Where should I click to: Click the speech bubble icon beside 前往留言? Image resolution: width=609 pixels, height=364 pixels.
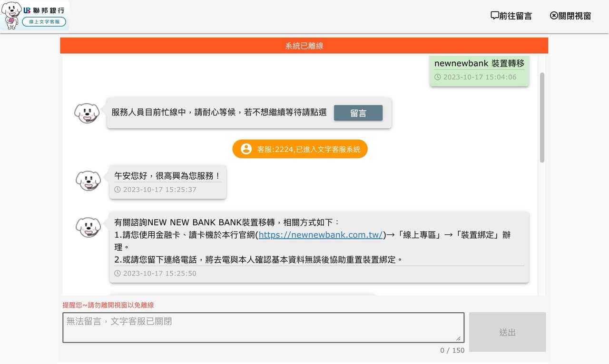tap(495, 15)
